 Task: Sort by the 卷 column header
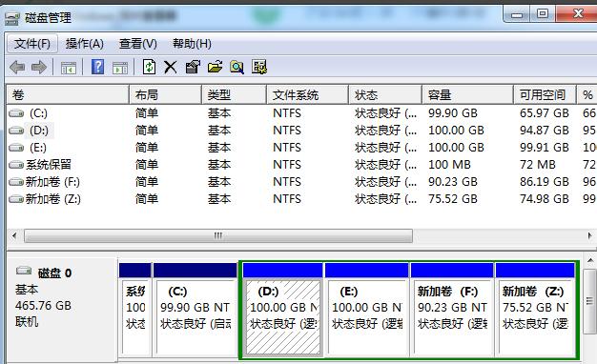click(68, 94)
